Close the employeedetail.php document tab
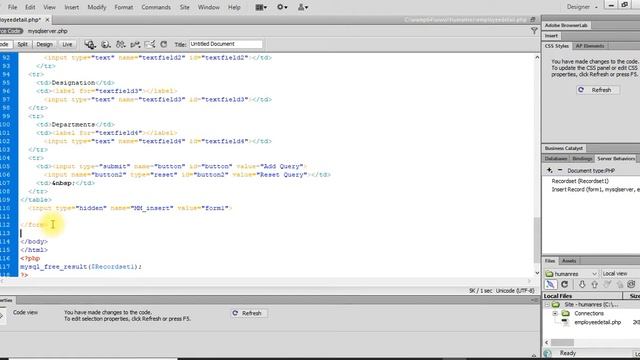Image resolution: width=640 pixels, height=360 pixels. coord(47,20)
